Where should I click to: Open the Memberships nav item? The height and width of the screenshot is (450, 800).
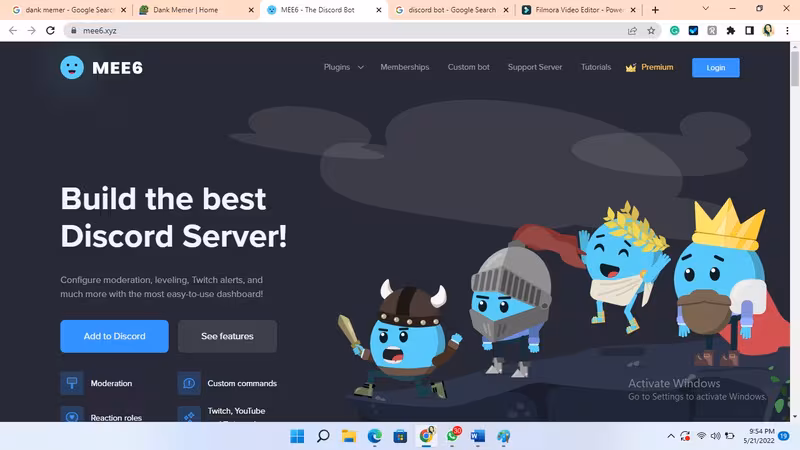[405, 67]
